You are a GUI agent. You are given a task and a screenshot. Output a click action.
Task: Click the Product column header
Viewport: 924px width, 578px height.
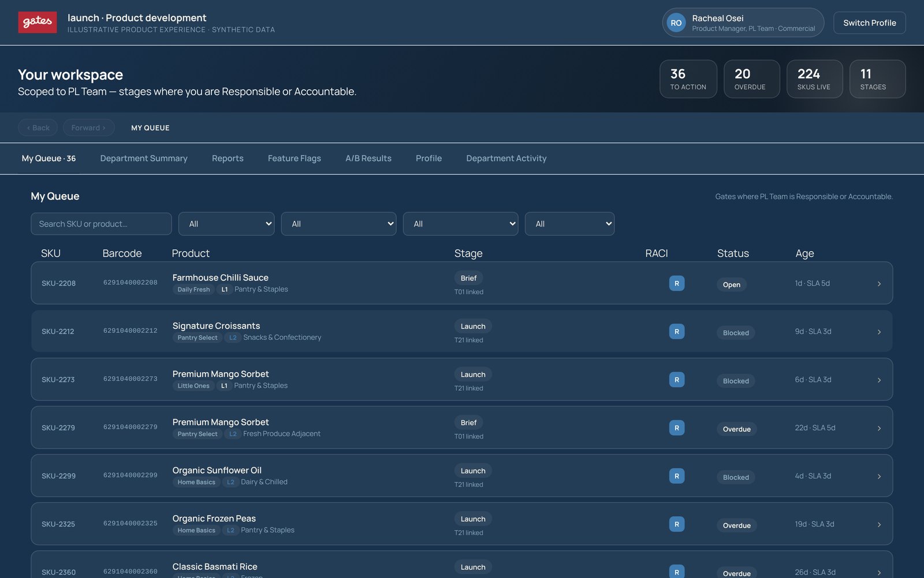pyautogui.click(x=191, y=253)
